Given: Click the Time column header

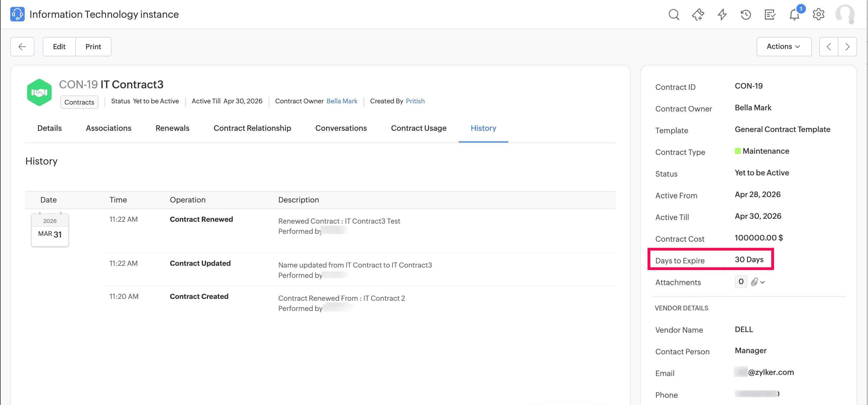Looking at the screenshot, I should click(118, 199).
